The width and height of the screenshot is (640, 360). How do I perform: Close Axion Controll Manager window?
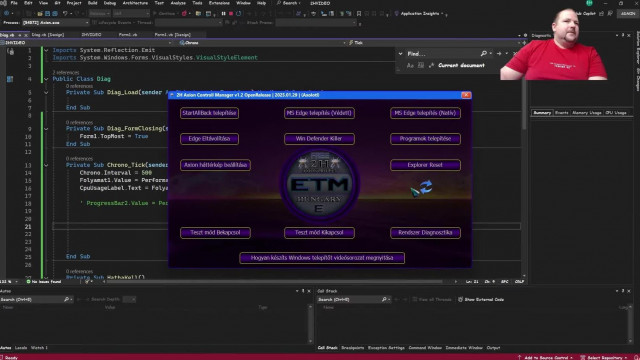click(x=466, y=95)
